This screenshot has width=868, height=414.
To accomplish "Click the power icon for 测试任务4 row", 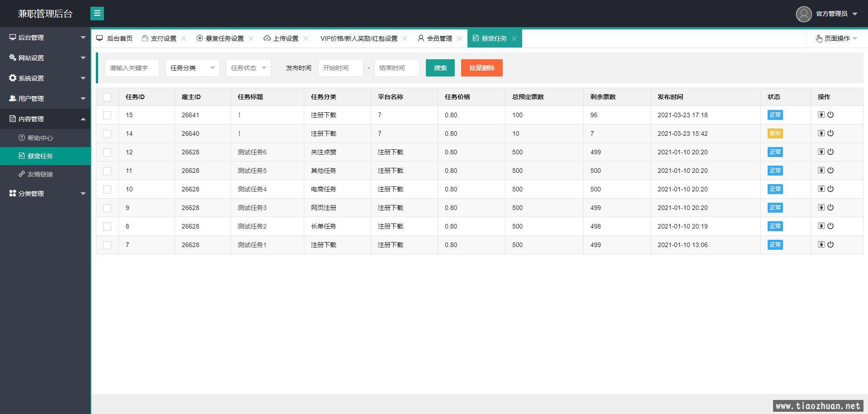I will click(830, 189).
